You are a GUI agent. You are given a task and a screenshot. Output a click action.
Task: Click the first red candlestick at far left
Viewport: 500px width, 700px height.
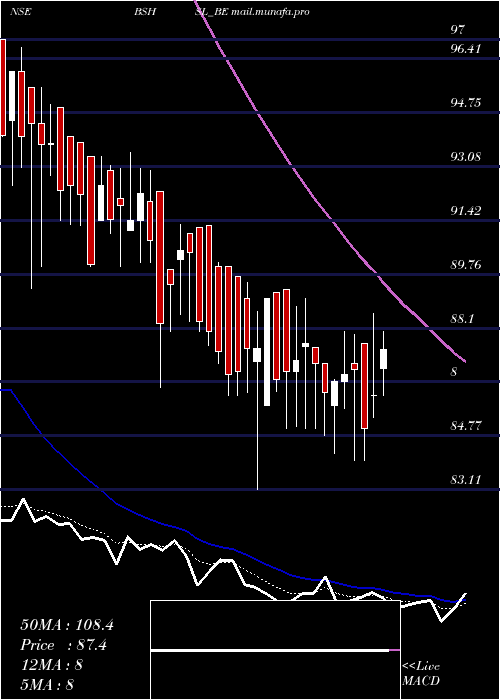coord(3,87)
